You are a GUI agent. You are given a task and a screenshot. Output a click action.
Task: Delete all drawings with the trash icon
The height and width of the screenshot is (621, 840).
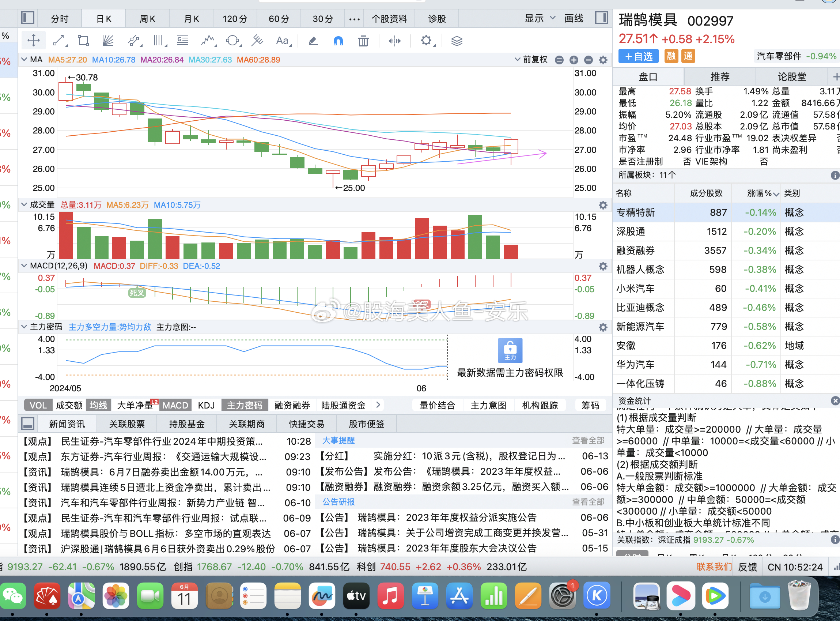pos(363,41)
